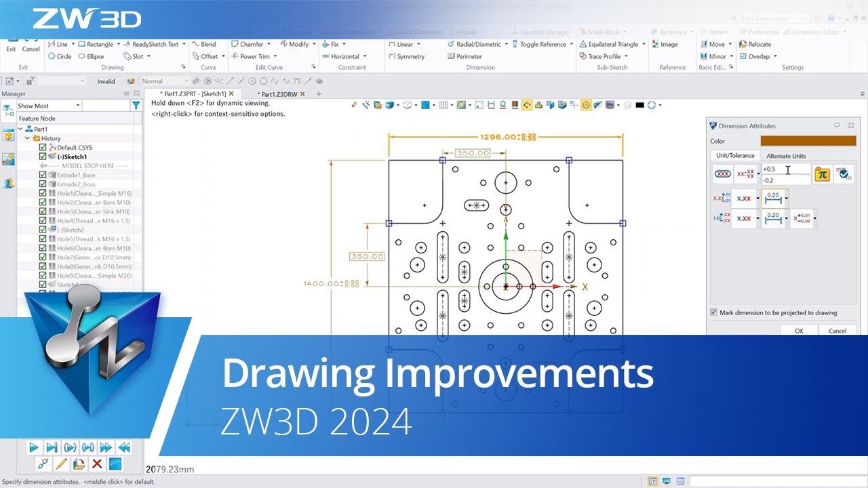Toggle checkbox for (-)Sketch2 node

tap(43, 230)
